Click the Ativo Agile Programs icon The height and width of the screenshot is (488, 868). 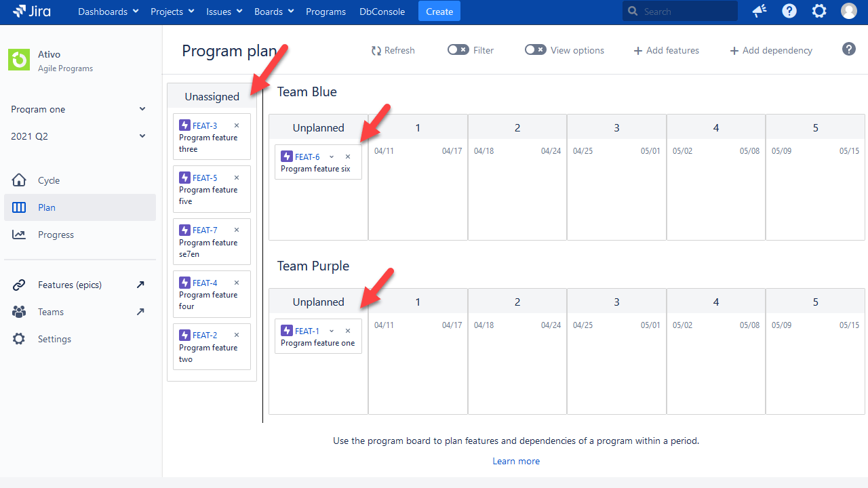click(18, 60)
